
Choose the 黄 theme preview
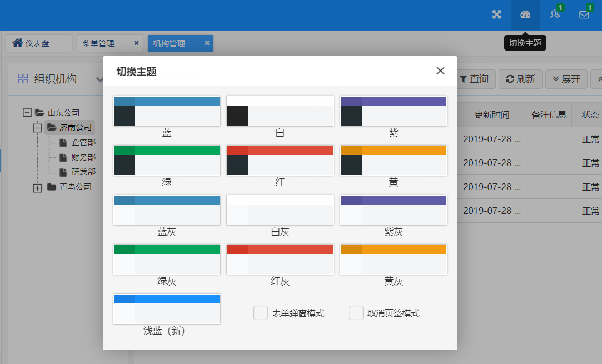pyautogui.click(x=394, y=161)
